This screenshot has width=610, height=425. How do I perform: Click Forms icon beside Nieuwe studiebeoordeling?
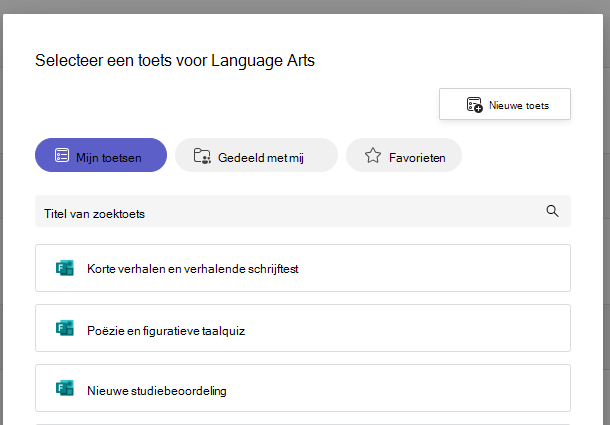click(65, 388)
